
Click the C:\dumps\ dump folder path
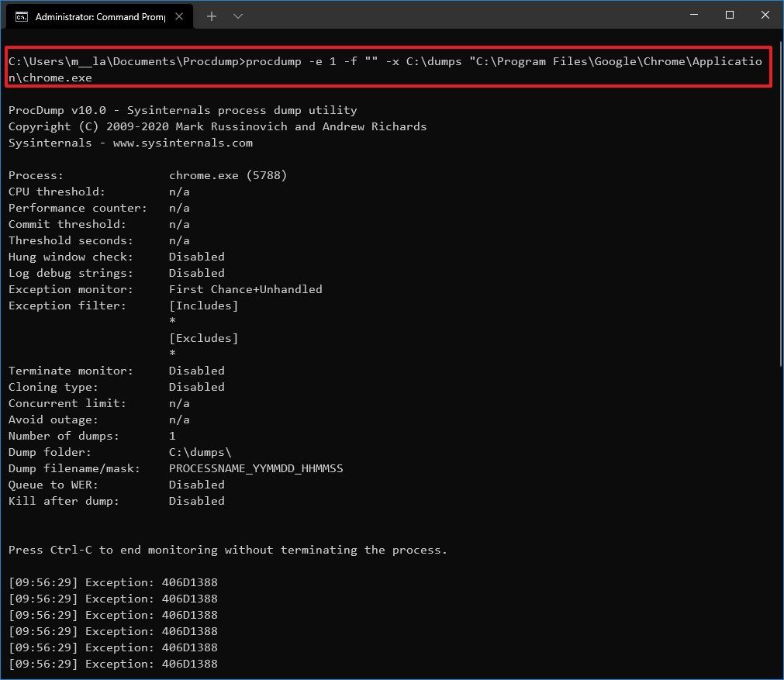click(199, 451)
